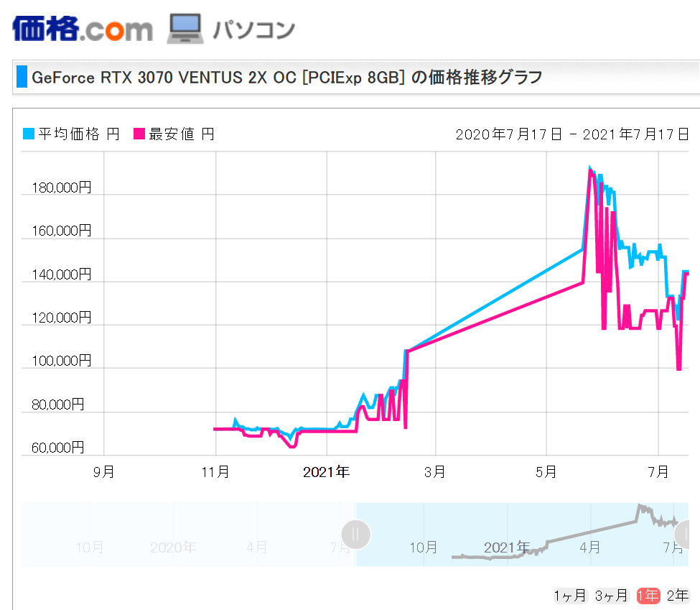Select the 1ヶ月 range button

click(570, 595)
